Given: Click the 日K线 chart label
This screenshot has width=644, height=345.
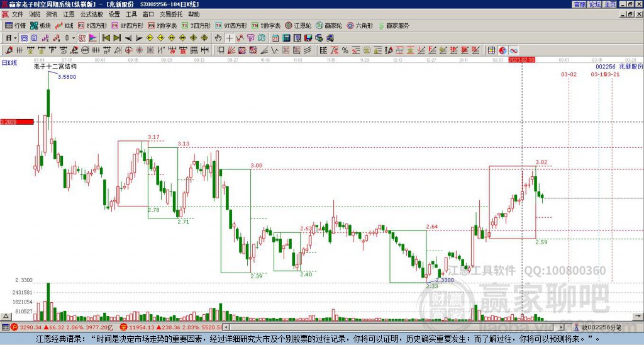Looking at the screenshot, I should 9,63.
